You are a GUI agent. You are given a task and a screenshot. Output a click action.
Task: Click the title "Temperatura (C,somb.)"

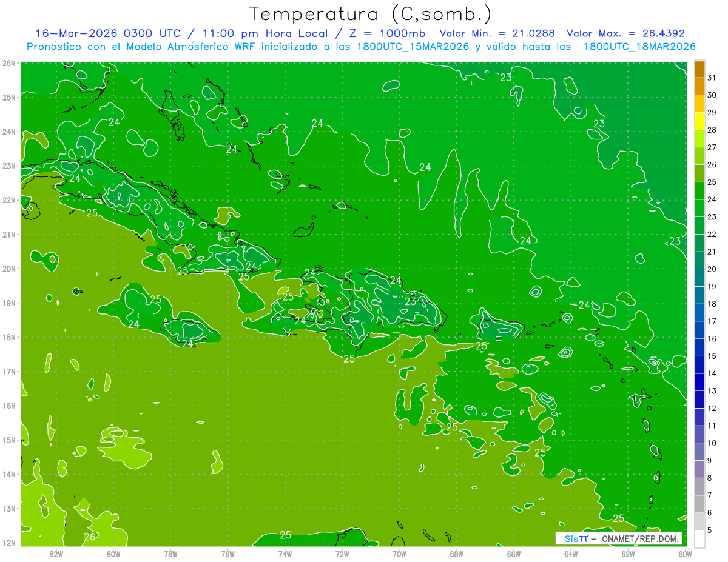pos(371,14)
